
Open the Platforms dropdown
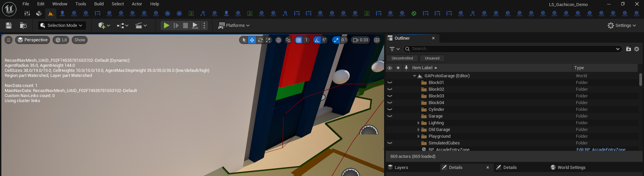pyautogui.click(x=234, y=26)
